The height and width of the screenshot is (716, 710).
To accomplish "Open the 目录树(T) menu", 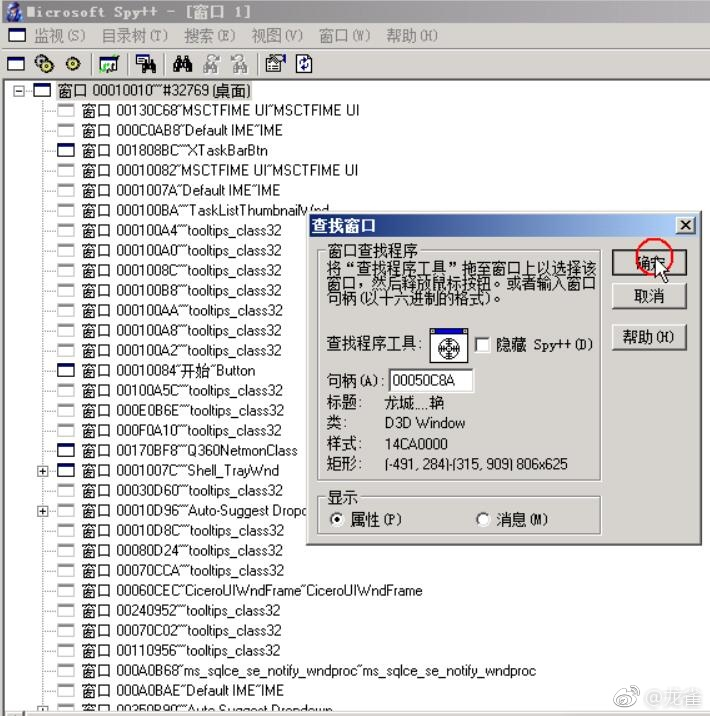I will (x=135, y=36).
